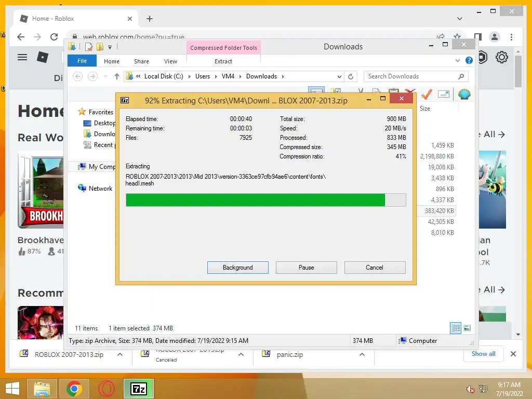Click the Background button in 7-Zip dialog
The height and width of the screenshot is (399, 532).
tap(238, 268)
